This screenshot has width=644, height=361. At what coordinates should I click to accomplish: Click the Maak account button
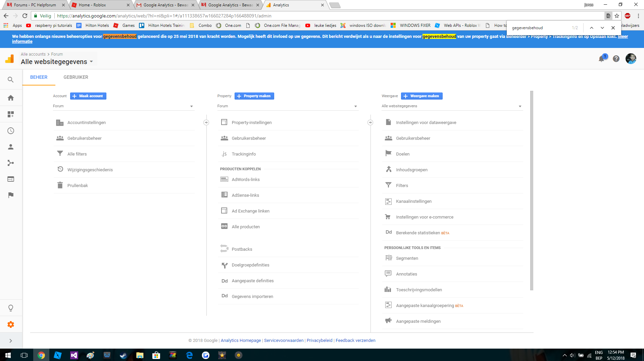88,96
